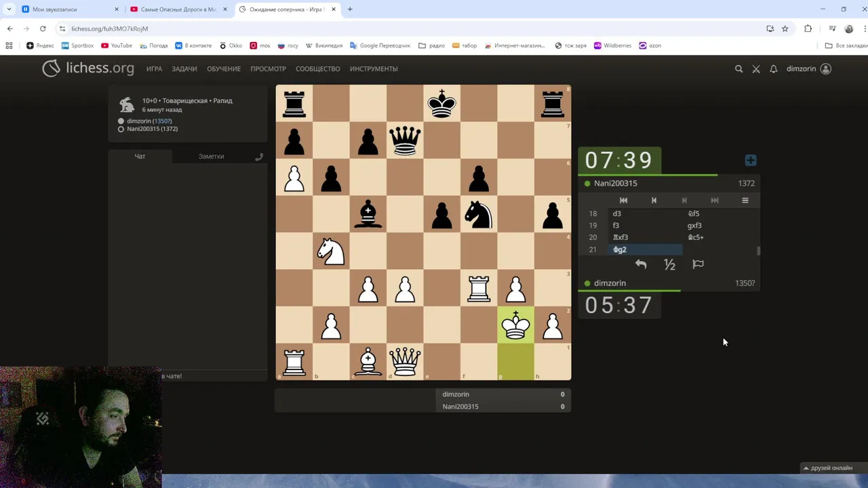
Task: Click black queen on d7
Action: click(405, 140)
